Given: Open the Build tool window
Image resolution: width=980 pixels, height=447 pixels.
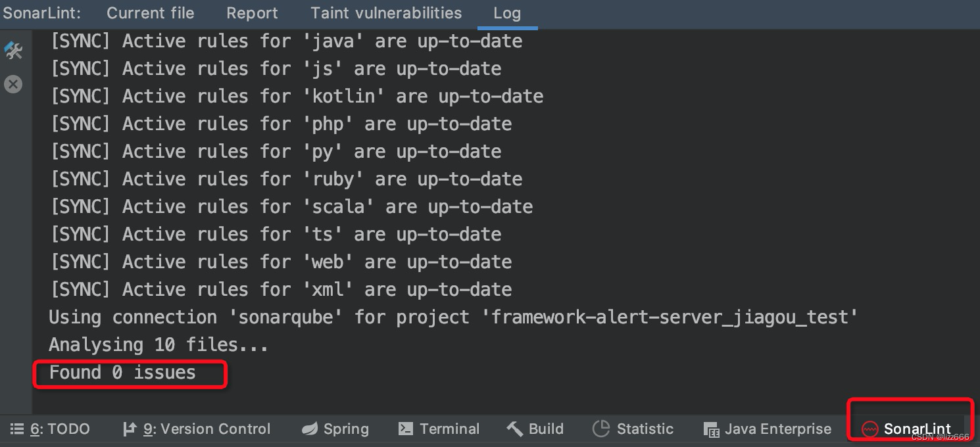Looking at the screenshot, I should tap(535, 429).
